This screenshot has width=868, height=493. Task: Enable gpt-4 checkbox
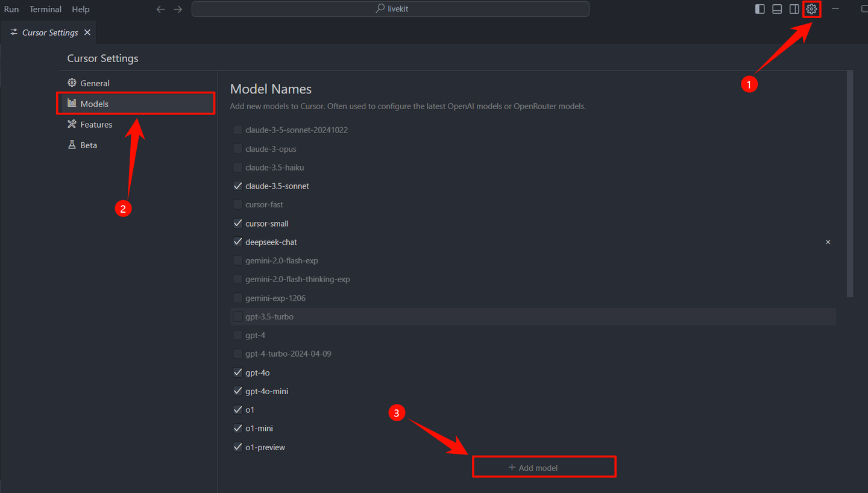tap(237, 335)
